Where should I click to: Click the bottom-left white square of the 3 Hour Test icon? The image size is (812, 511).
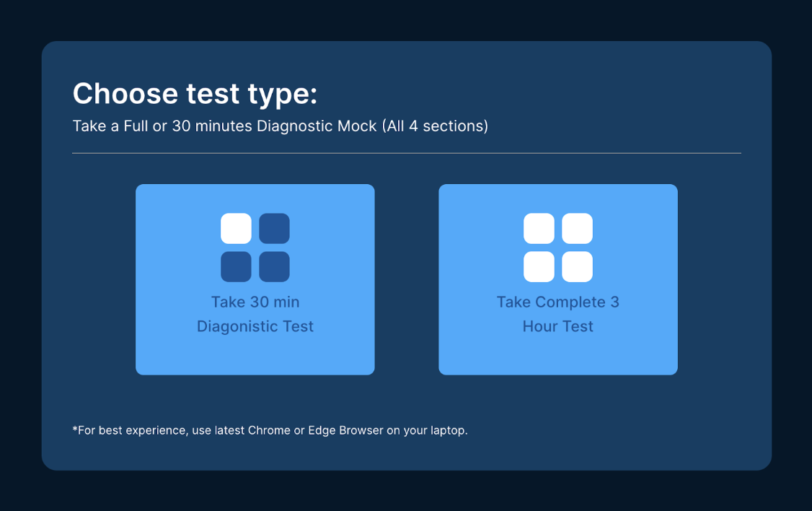click(x=539, y=266)
